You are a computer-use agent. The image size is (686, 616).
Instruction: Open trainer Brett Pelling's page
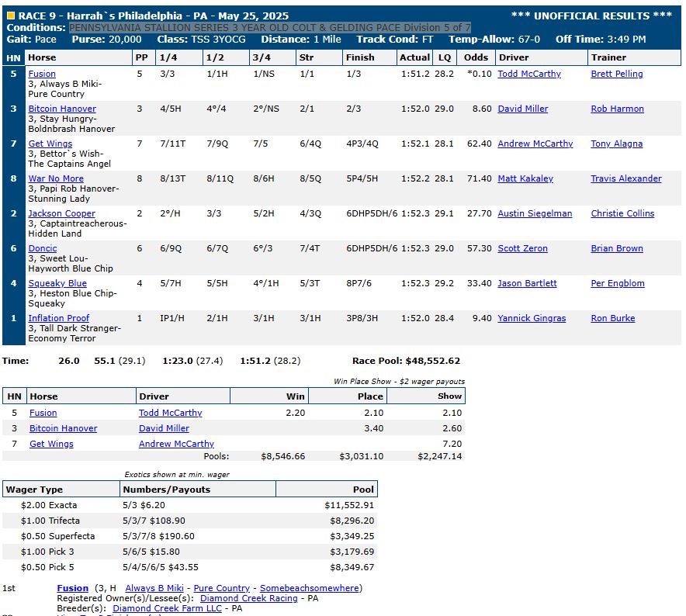click(617, 74)
